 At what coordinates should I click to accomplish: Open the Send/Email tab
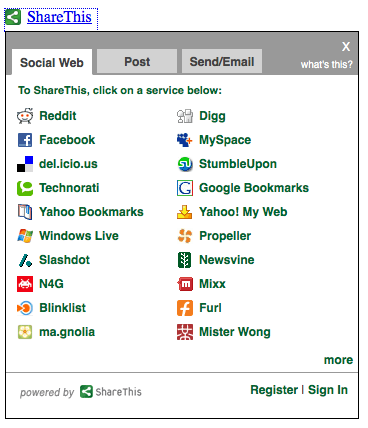coord(222,61)
